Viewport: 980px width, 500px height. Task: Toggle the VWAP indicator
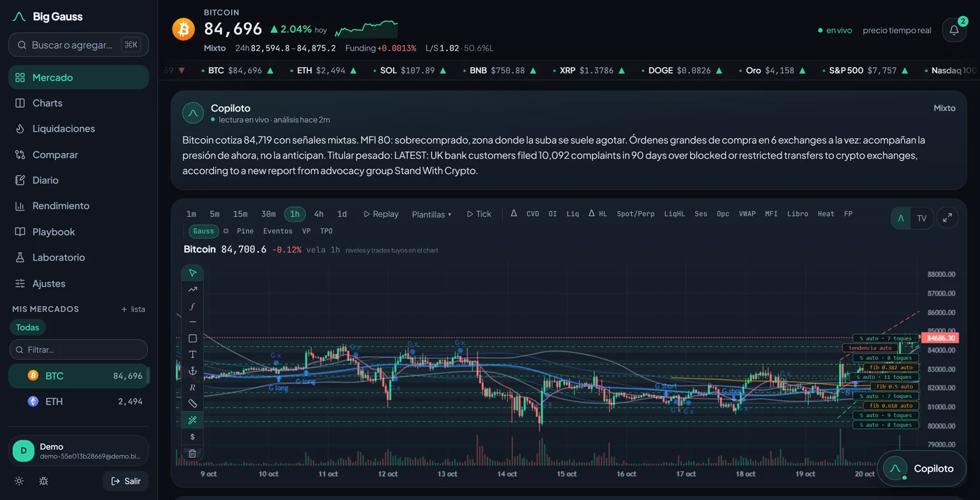tap(747, 214)
